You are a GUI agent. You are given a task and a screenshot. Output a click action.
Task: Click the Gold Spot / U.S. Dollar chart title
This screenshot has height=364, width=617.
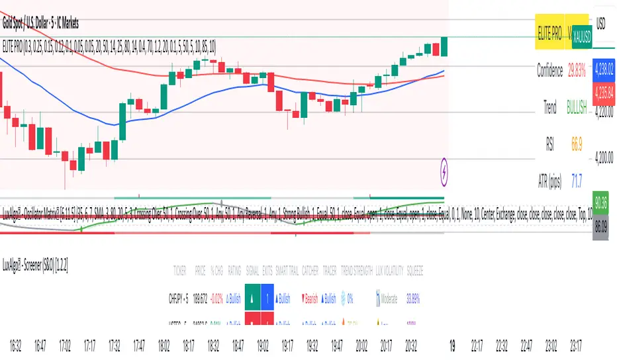pos(40,23)
